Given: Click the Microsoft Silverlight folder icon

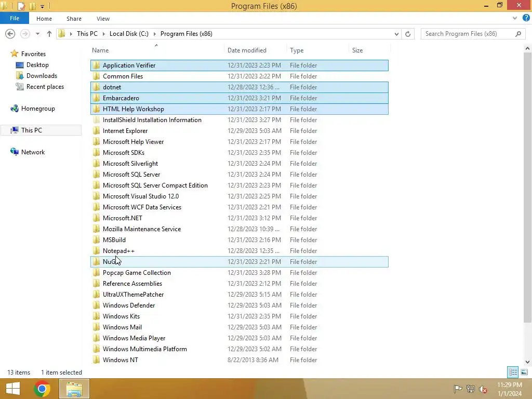Looking at the screenshot, I should 96,163.
